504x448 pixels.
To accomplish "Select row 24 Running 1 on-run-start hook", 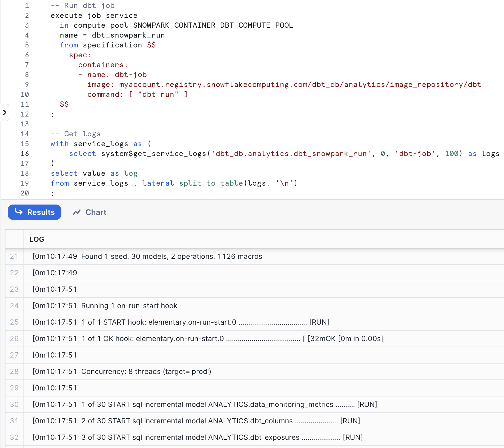I will click(x=255, y=306).
